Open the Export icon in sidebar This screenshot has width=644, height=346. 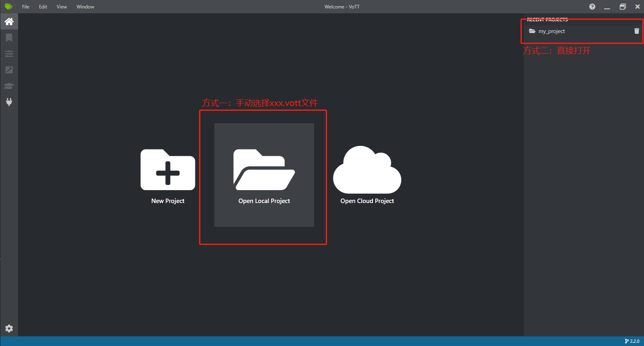[9, 70]
